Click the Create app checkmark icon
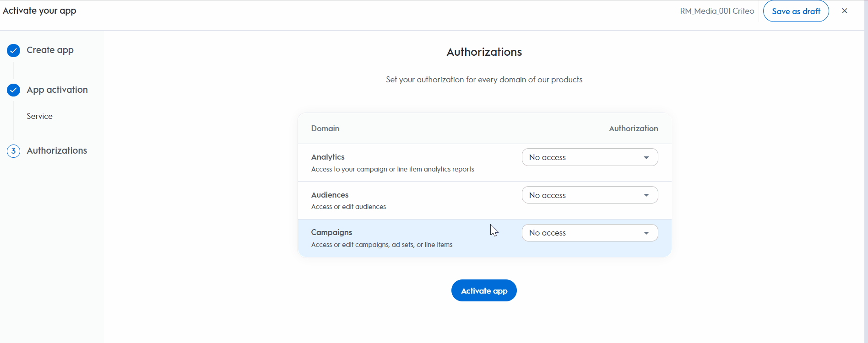 (14, 50)
